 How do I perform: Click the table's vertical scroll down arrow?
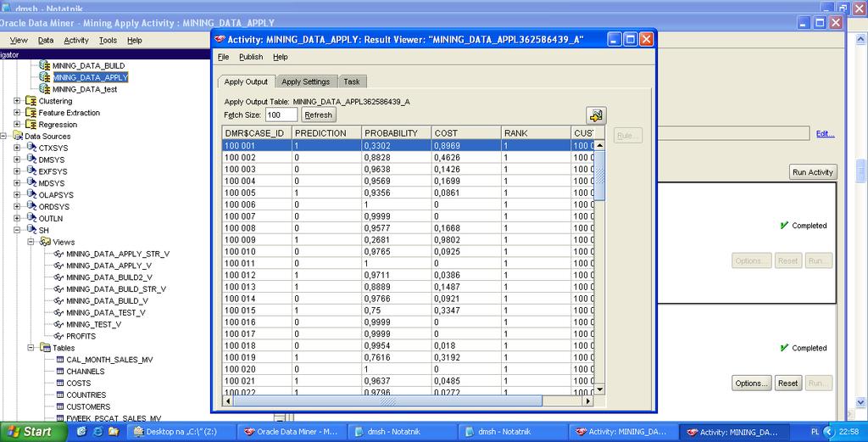point(599,390)
